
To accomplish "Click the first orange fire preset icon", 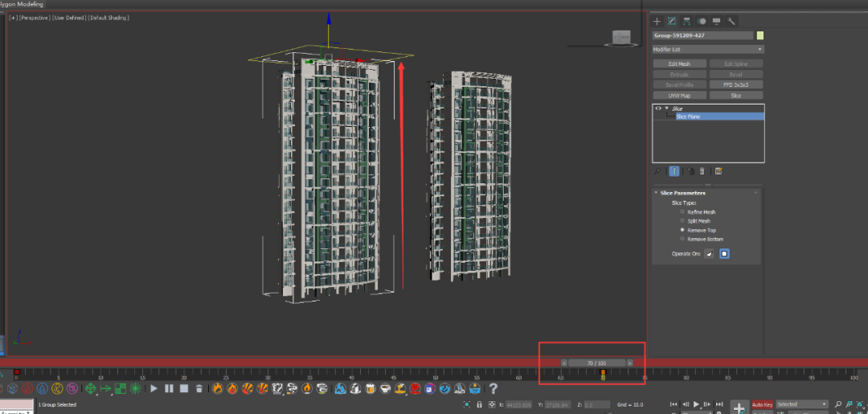I will (x=218, y=388).
